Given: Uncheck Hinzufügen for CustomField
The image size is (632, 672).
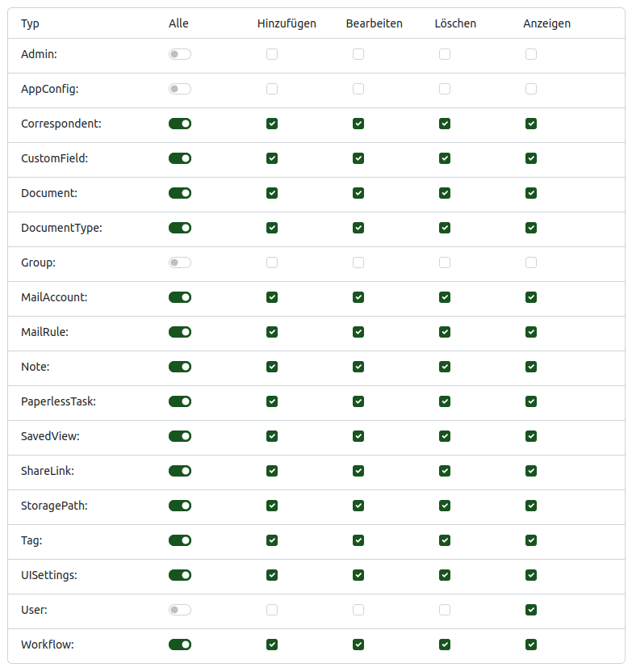Looking at the screenshot, I should 272,158.
